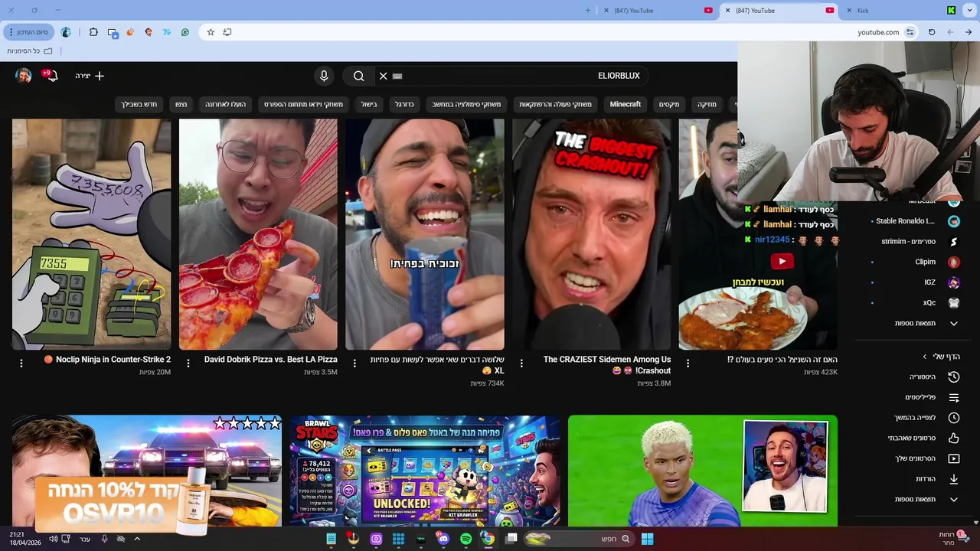This screenshot has height=551, width=980.
Task: Open the Windows Start menu
Action: pyautogui.click(x=647, y=539)
